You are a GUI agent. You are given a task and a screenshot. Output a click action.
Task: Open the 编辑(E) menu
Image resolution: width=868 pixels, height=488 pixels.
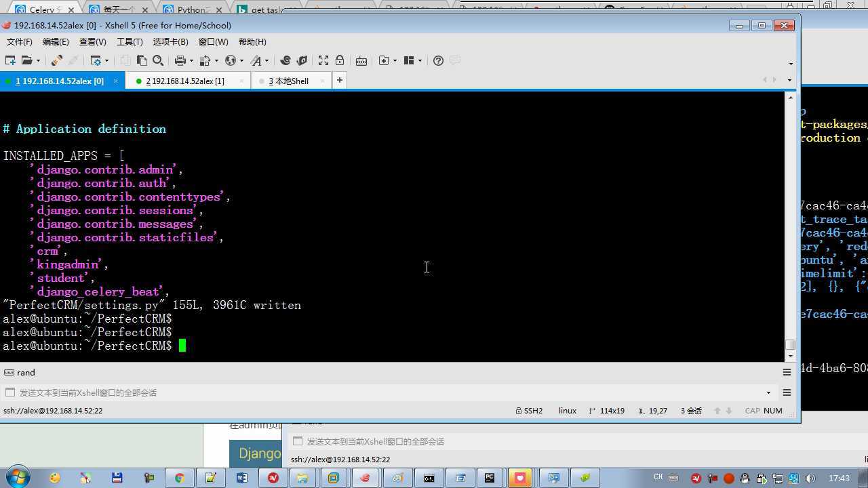click(x=56, y=42)
